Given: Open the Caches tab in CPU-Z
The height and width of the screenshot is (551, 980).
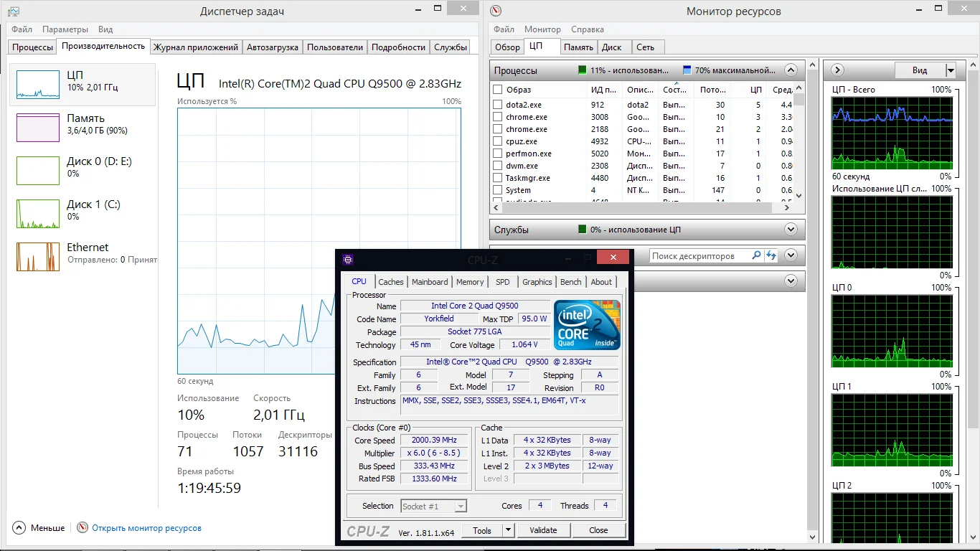Looking at the screenshot, I should 391,282.
